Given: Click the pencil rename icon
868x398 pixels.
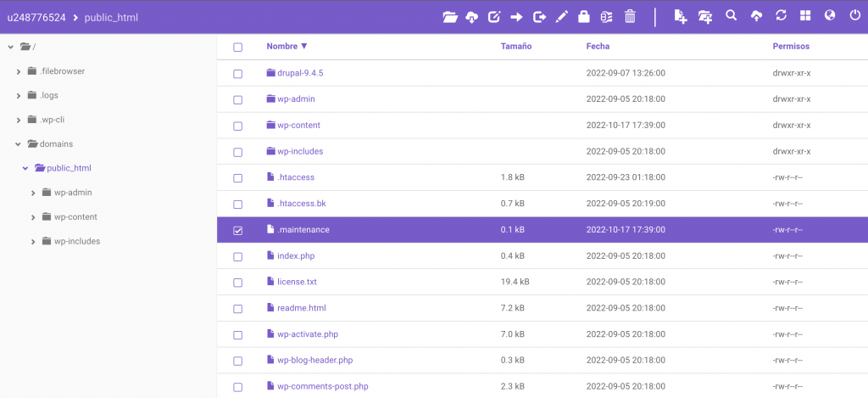Looking at the screenshot, I should (x=561, y=16).
